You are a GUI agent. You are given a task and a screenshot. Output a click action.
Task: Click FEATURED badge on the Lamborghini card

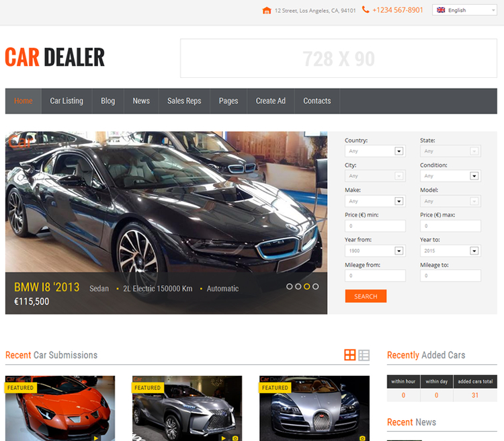point(21,388)
